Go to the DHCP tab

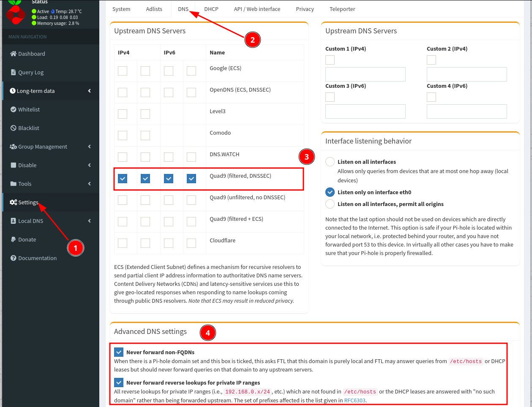point(211,9)
